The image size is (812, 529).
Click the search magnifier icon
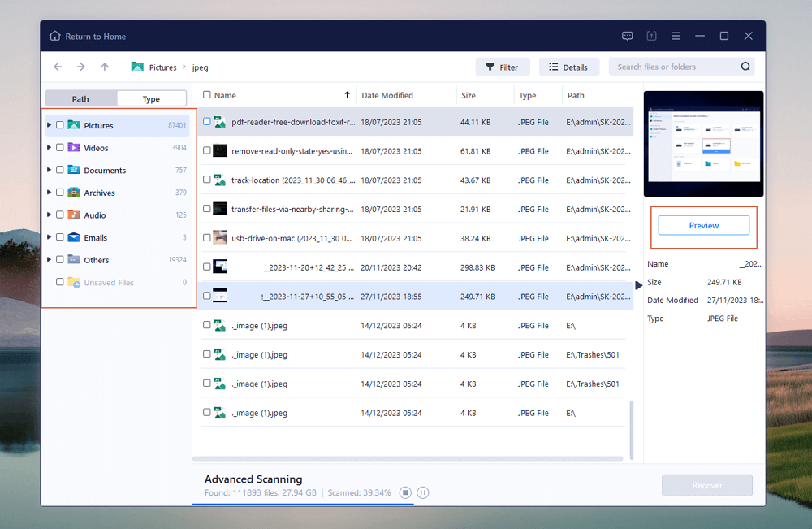[x=745, y=67]
